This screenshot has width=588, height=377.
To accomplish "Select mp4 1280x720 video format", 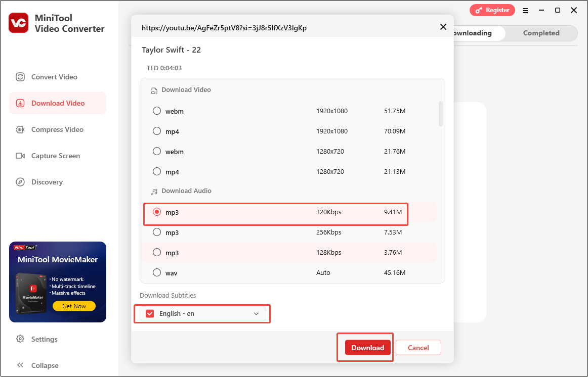I will pos(157,171).
